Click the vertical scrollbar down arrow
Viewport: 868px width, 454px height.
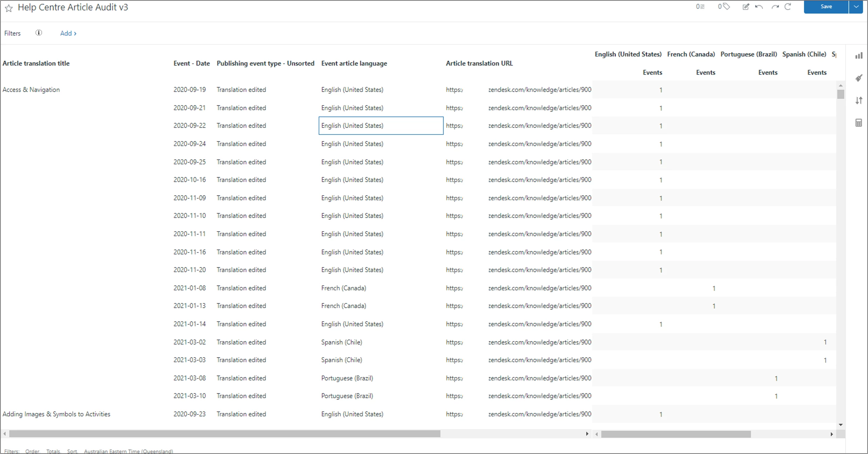point(841,425)
